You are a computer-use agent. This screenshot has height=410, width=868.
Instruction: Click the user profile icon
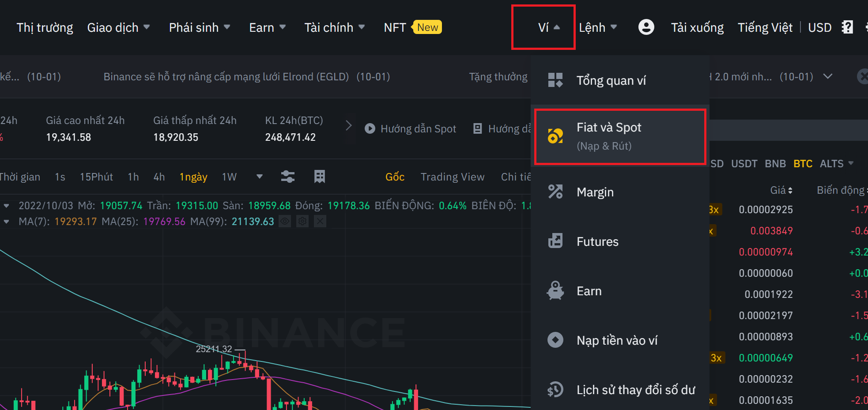646,27
